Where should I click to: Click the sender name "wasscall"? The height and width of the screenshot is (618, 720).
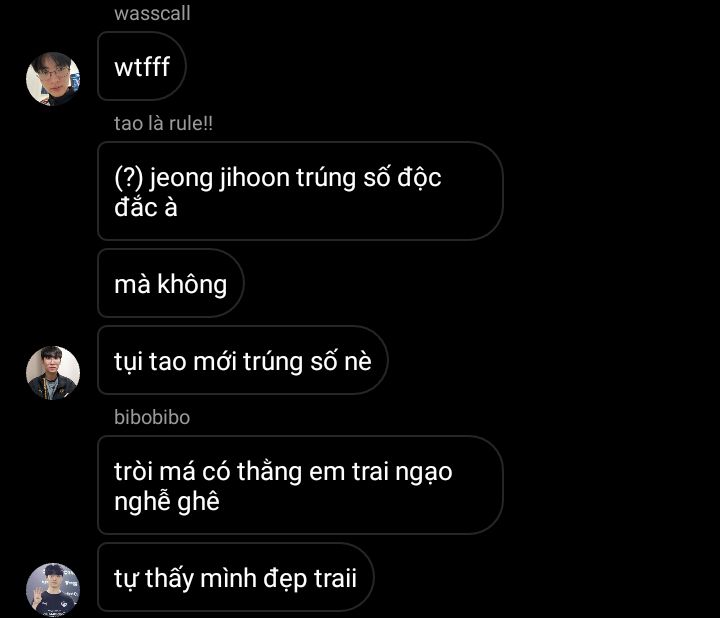tap(152, 13)
